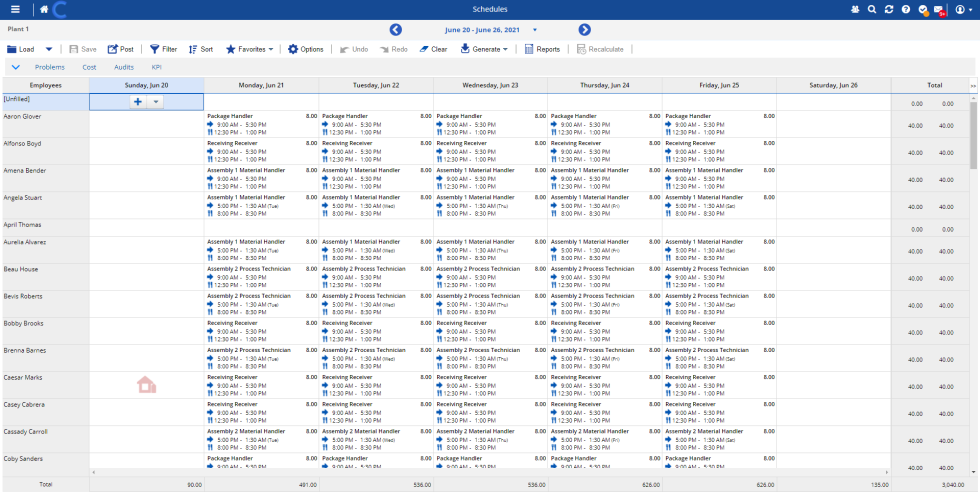Go to previous week arrow

396,30
